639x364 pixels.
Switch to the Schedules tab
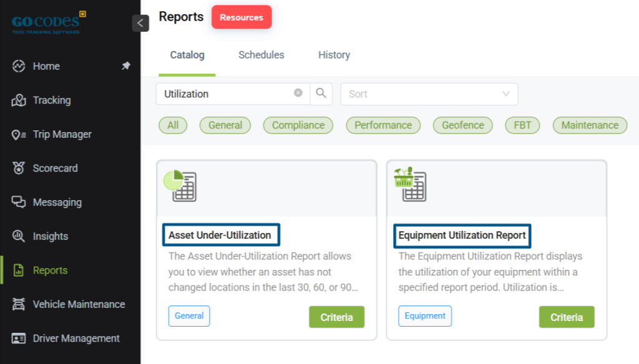pyautogui.click(x=261, y=55)
